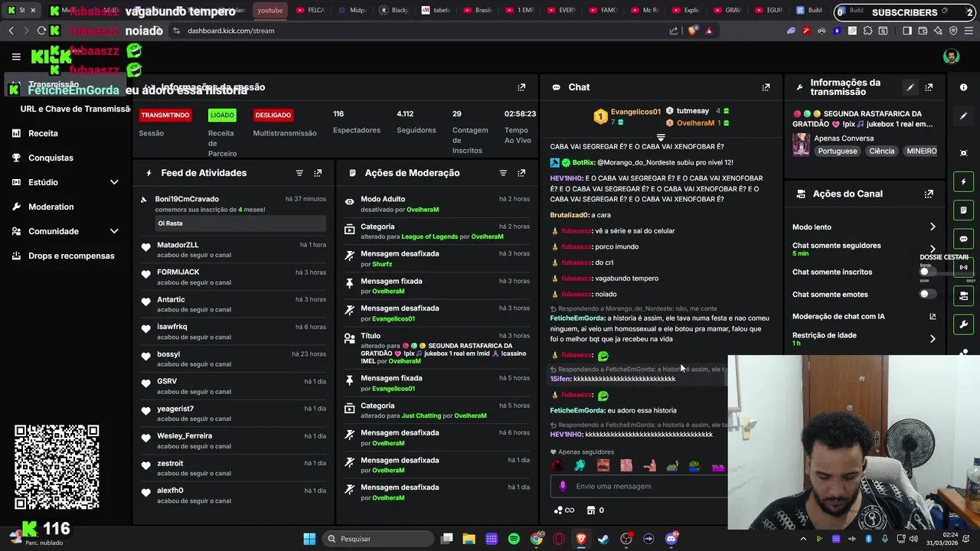The width and height of the screenshot is (980, 551).
Task: Open League of Legends category link
Action: [x=429, y=236]
